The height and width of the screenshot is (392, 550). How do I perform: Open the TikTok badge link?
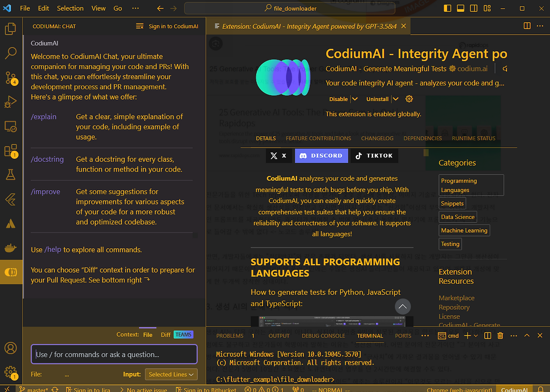pos(374,155)
